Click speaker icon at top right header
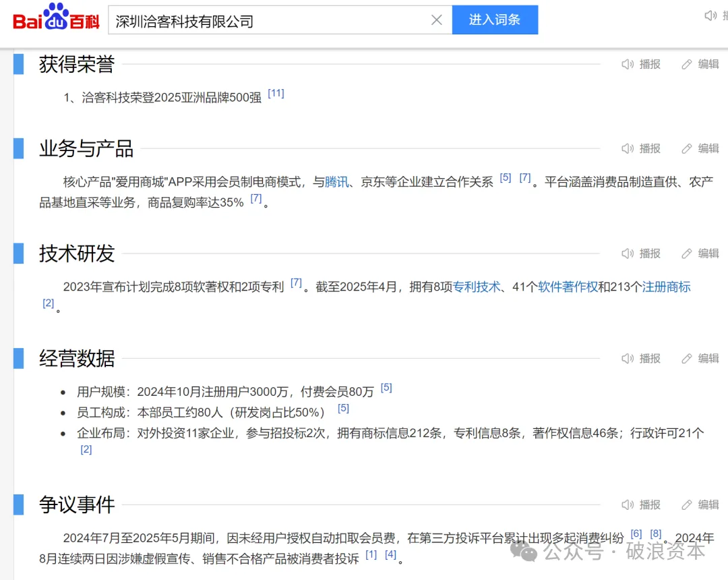The height and width of the screenshot is (580, 728). (710, 16)
